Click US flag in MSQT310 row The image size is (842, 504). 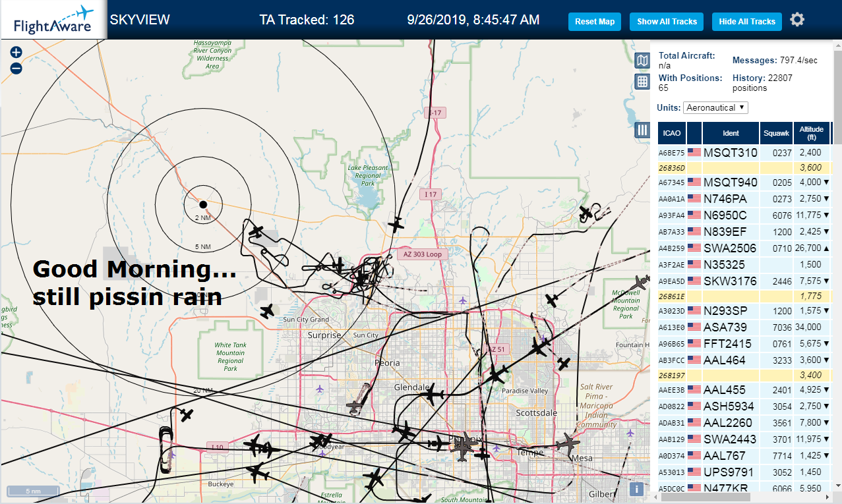pyautogui.click(x=694, y=152)
